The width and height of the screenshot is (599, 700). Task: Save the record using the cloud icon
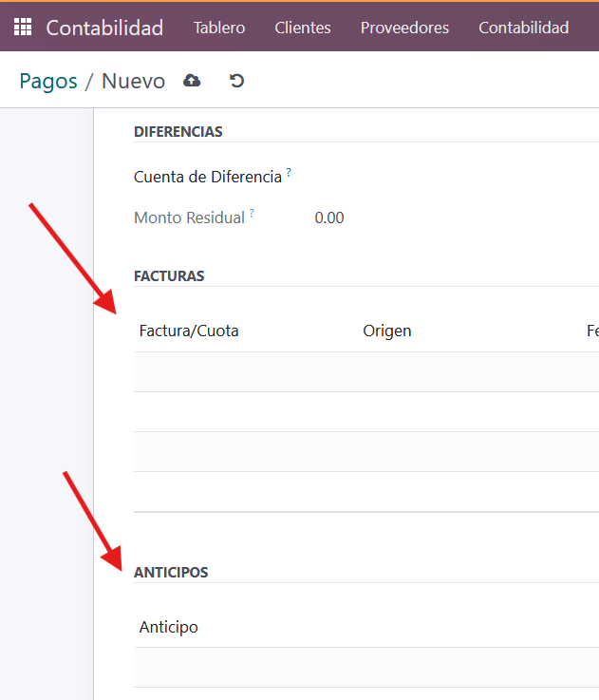click(x=192, y=82)
